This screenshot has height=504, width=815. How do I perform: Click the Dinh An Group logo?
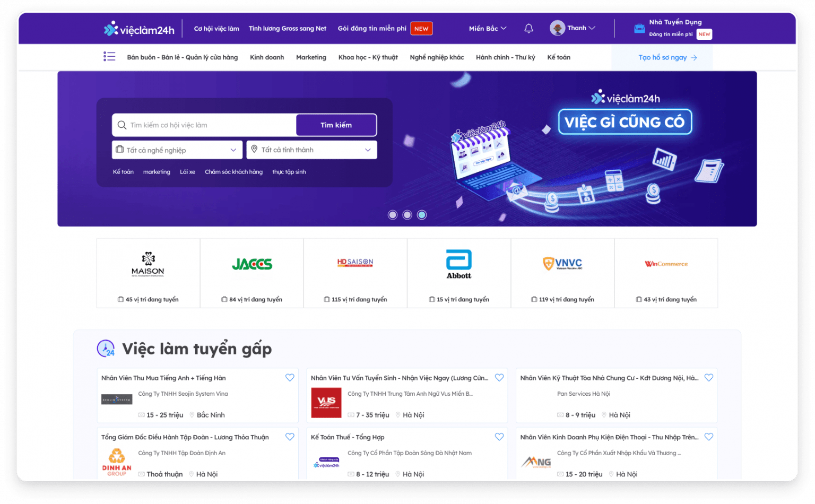117,462
